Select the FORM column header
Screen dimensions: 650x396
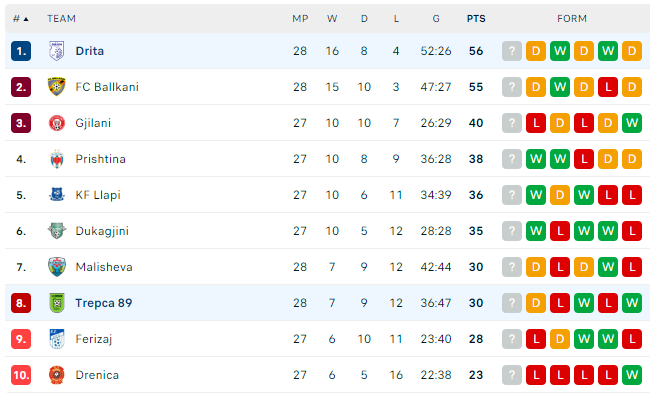pyautogui.click(x=572, y=19)
